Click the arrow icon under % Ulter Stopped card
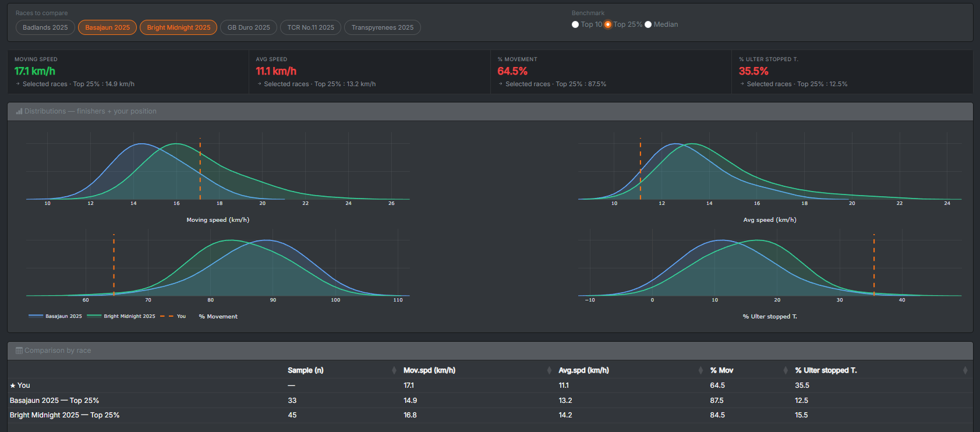Image resolution: width=980 pixels, height=432 pixels. [x=742, y=84]
